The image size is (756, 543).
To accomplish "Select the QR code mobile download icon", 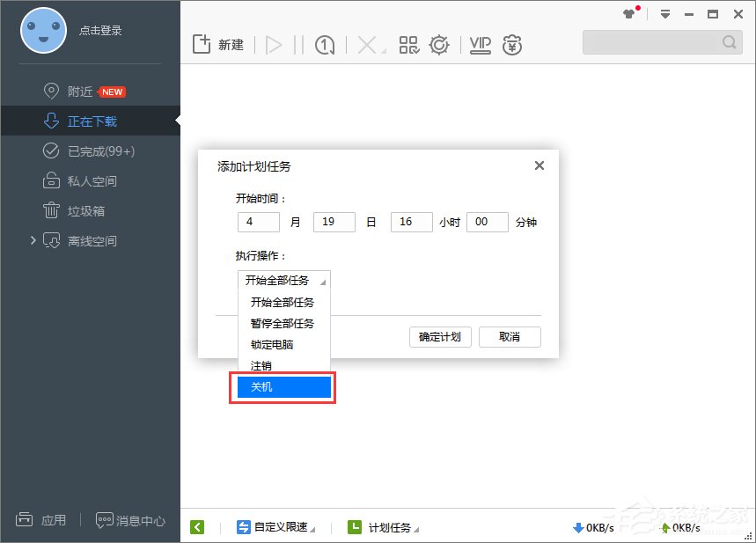I will (408, 43).
